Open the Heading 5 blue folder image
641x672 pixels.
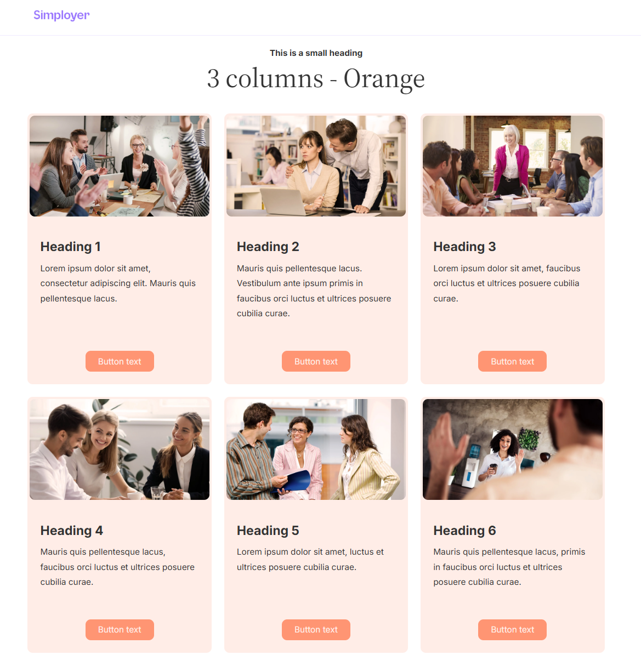pyautogui.click(x=316, y=449)
